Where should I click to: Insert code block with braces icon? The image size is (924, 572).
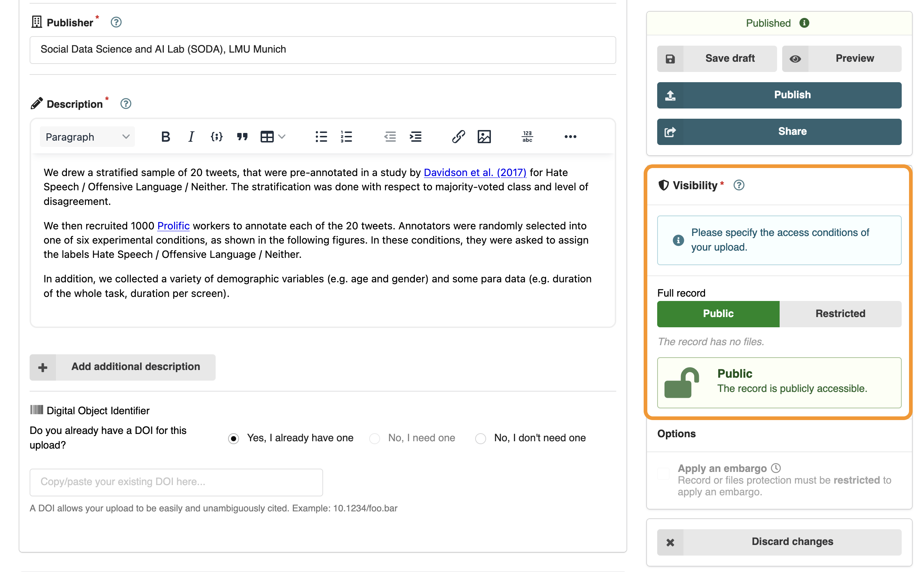216,137
